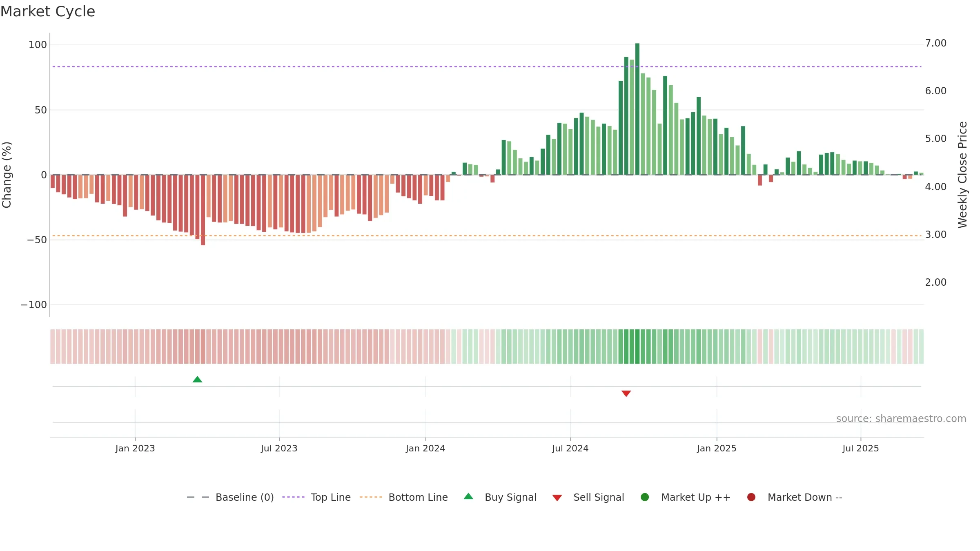This screenshot has height=551, width=980.
Task: Toggle the Bottom Line legend entry
Action: (x=404, y=497)
